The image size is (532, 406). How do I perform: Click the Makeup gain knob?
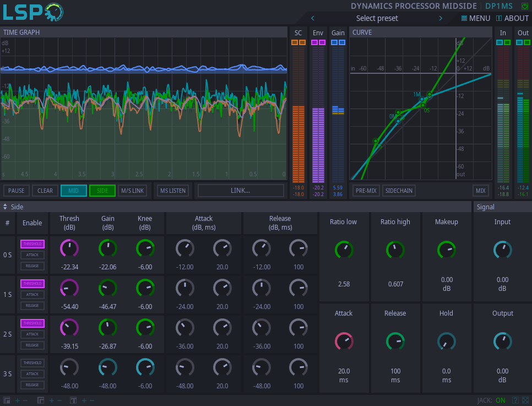pyautogui.click(x=446, y=250)
